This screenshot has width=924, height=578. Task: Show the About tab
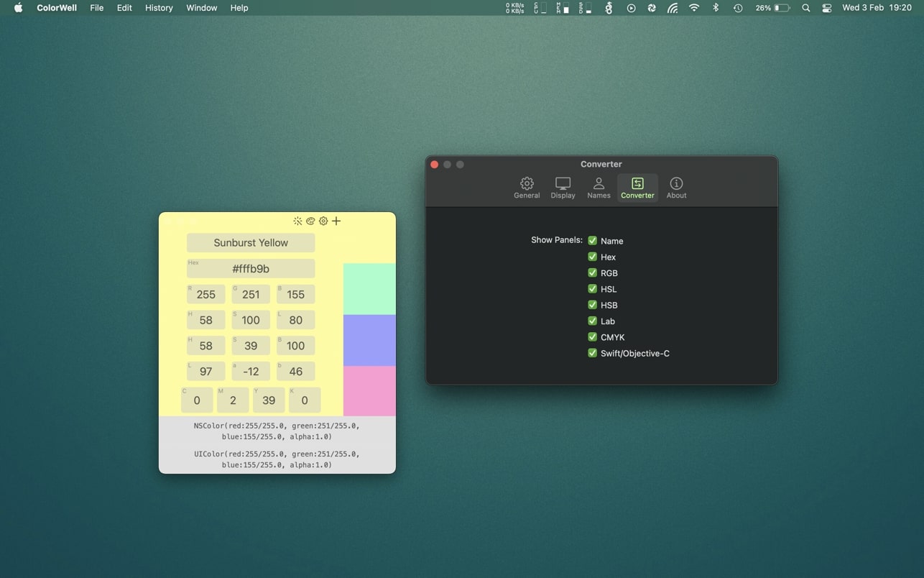click(x=676, y=188)
